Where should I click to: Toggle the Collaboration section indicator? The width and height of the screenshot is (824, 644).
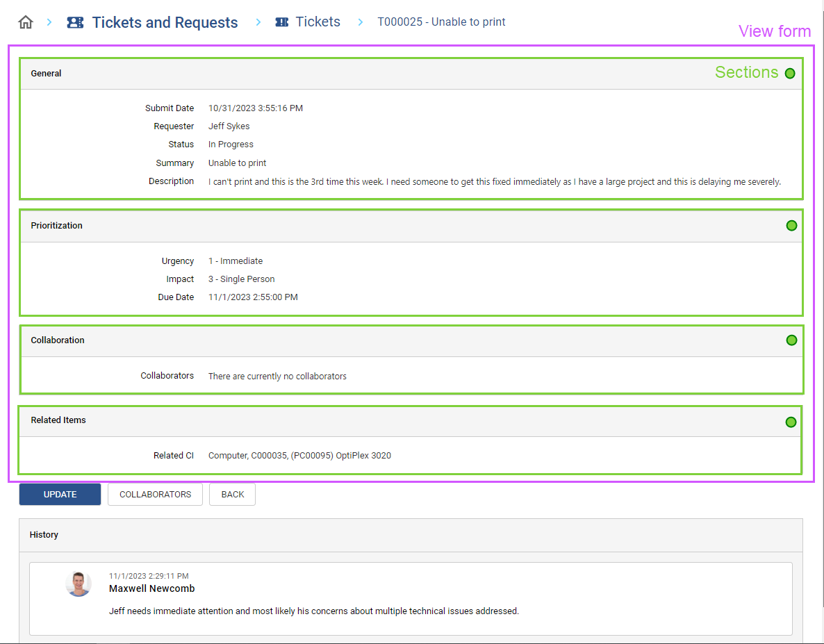click(x=791, y=340)
